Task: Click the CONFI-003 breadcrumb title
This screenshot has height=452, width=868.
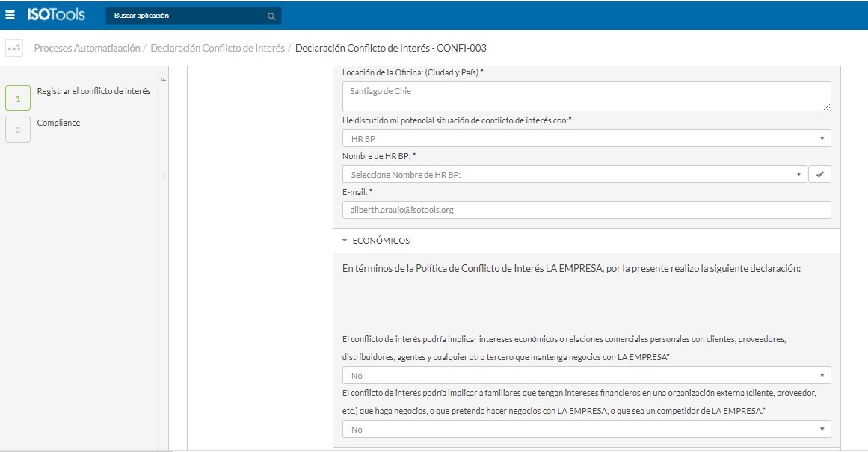Action: point(391,48)
